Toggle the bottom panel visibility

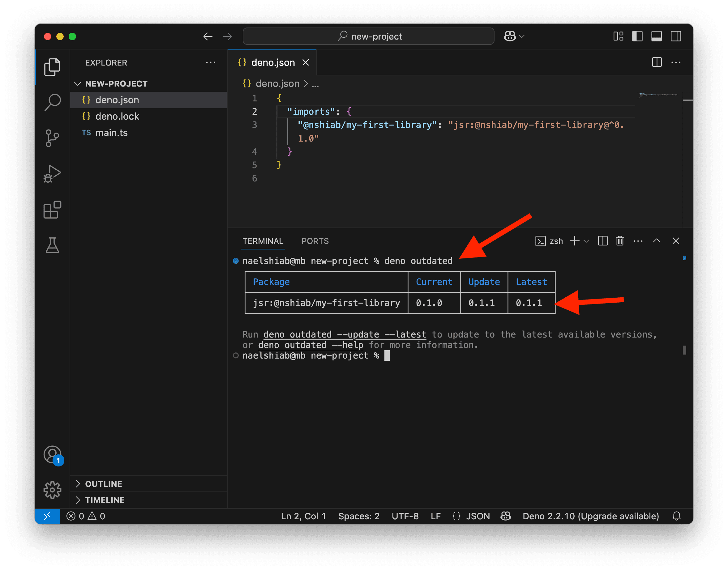(657, 36)
